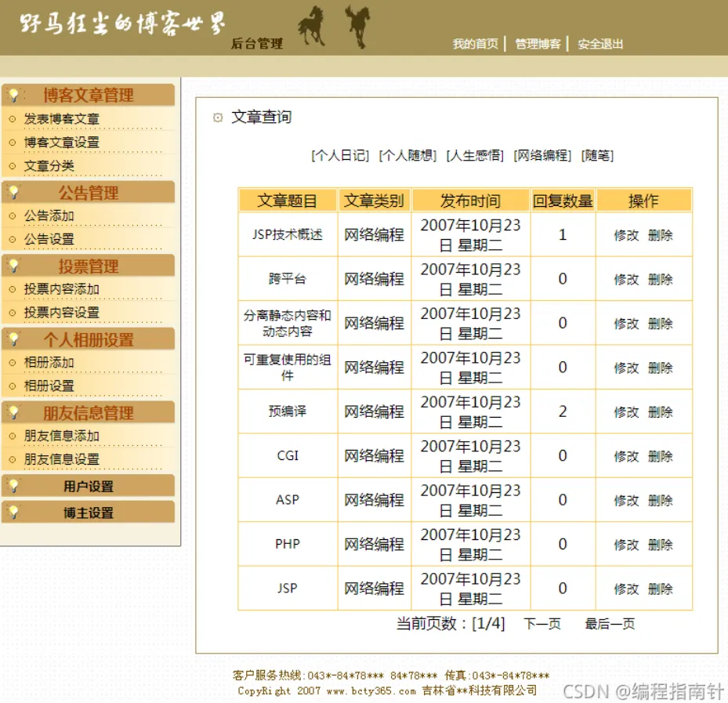Select 公告添加 in sidebar
This screenshot has height=703, width=728.
(x=49, y=216)
